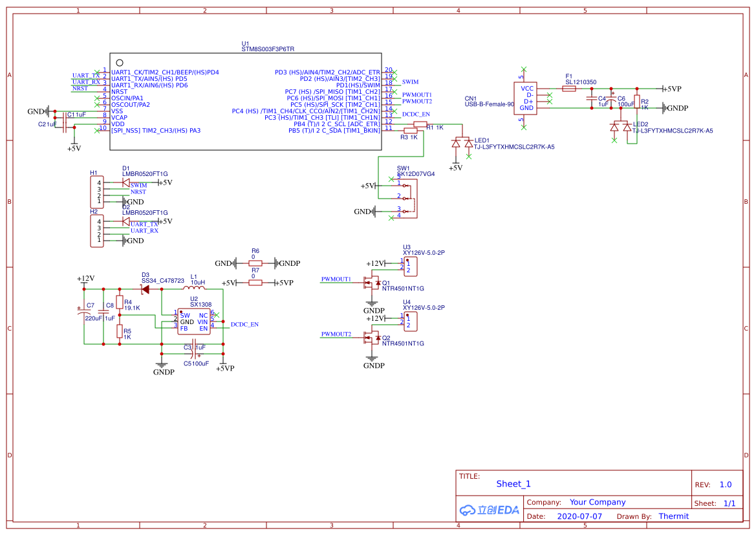Click the D3 SS34 Schottky diode symbol
This screenshot has height=535, width=756.
point(144,289)
